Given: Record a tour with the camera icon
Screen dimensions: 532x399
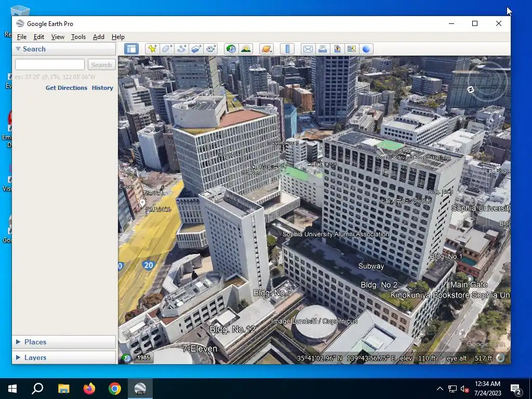Looking at the screenshot, I should click(211, 49).
